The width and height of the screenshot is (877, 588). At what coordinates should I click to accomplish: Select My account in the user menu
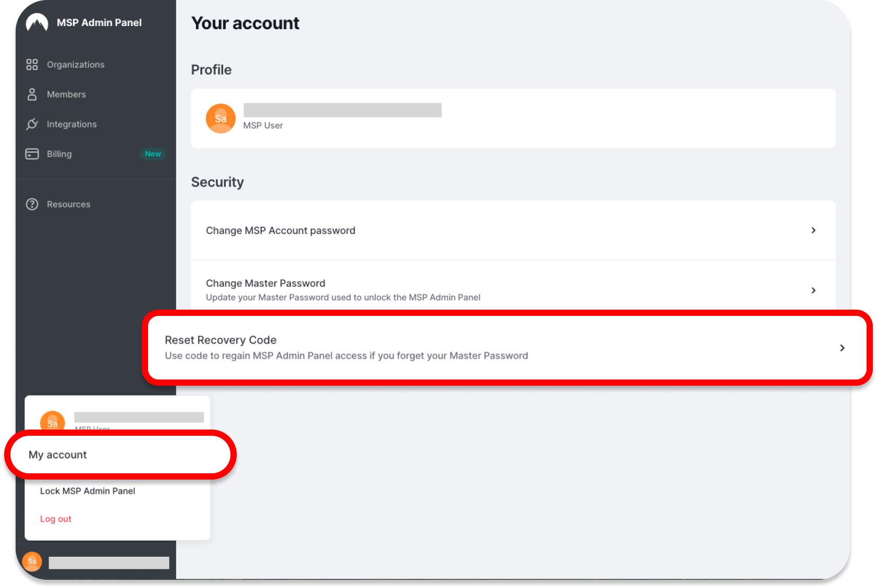click(120, 455)
